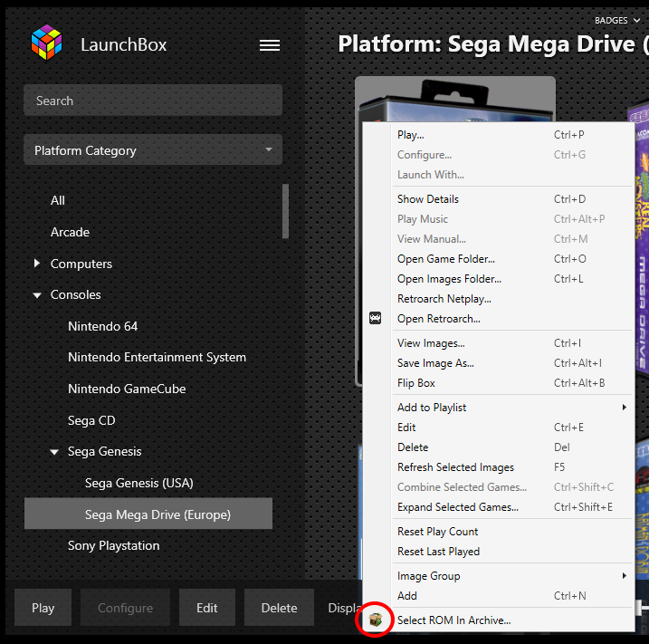649x644 pixels.
Task: Open the hamburger menu icon
Action: 270,45
